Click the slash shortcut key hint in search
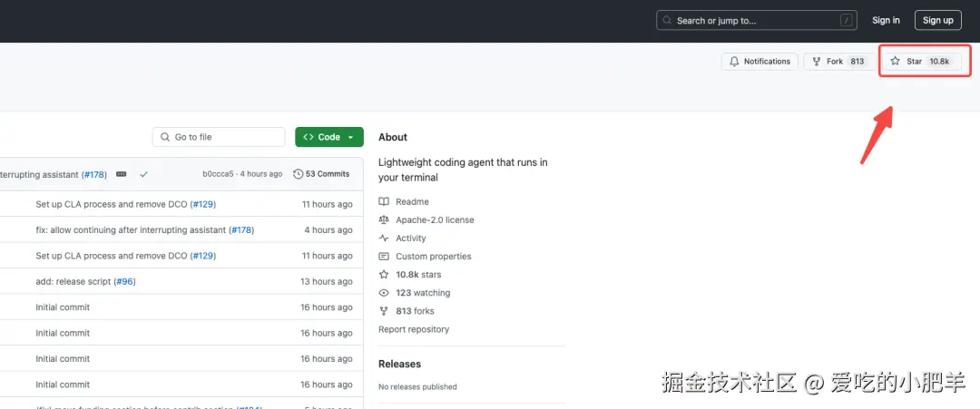Image resolution: width=980 pixels, height=409 pixels. [x=847, y=21]
